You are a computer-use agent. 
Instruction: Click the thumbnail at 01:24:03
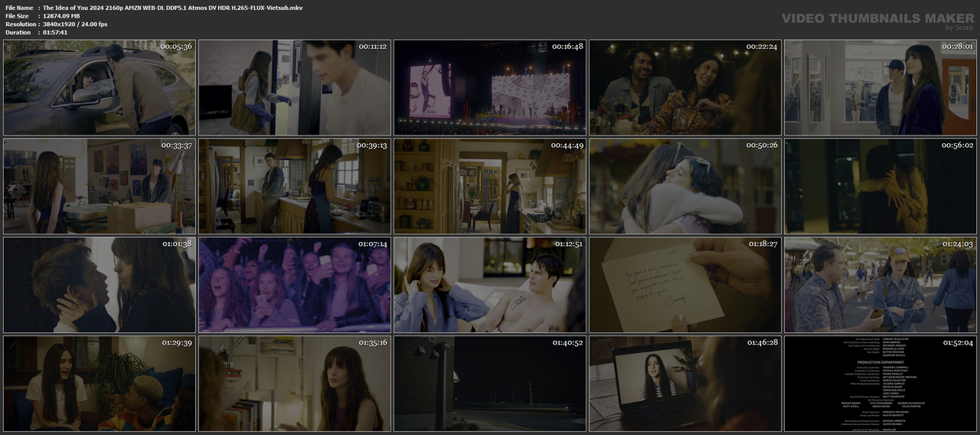click(x=880, y=284)
